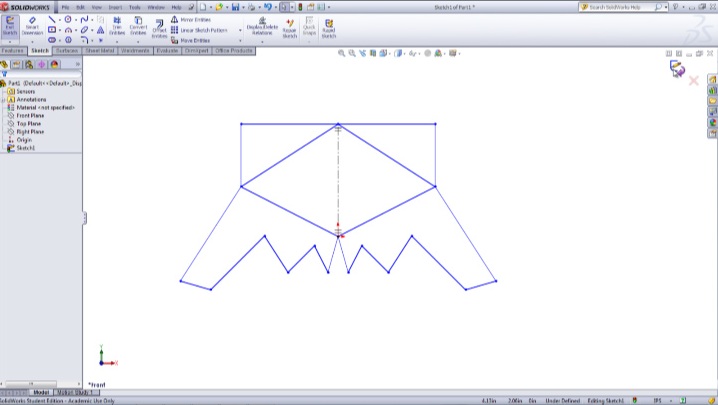Viewport: 718px width, 405px height.
Task: Select Front Plane in feature tree
Action: click(x=30, y=115)
